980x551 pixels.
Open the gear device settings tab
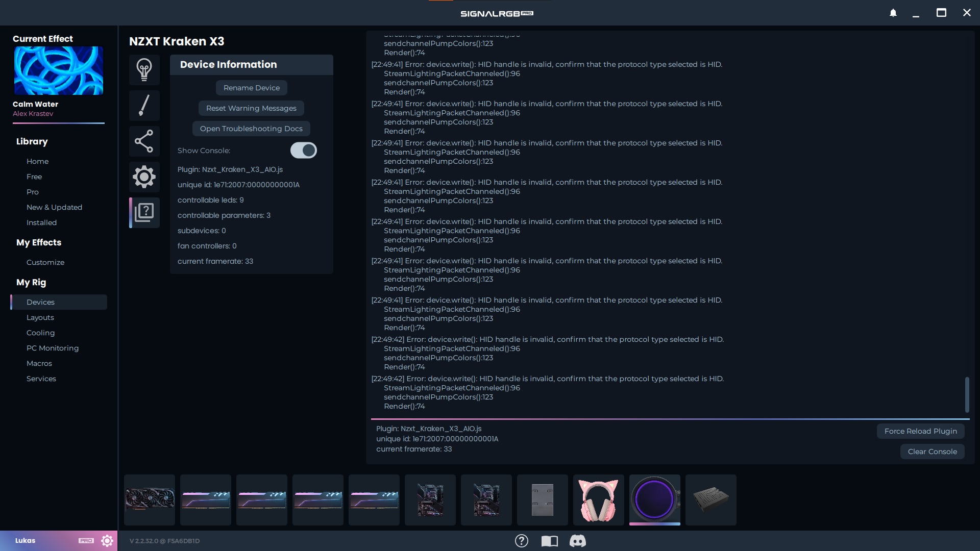click(x=144, y=177)
